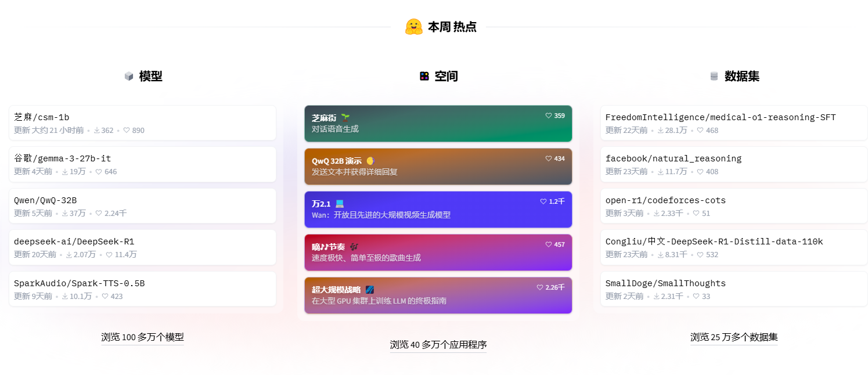Open 浏览 25 万多个数据集 link
This screenshot has height=375, width=868.
coord(734,337)
